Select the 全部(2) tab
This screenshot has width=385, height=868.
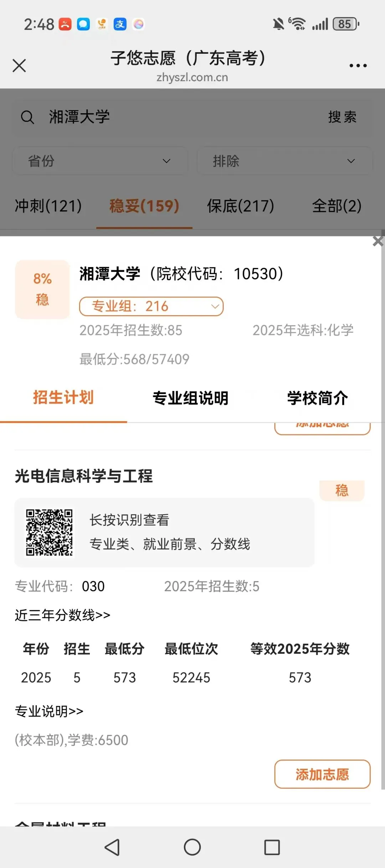pyautogui.click(x=337, y=206)
